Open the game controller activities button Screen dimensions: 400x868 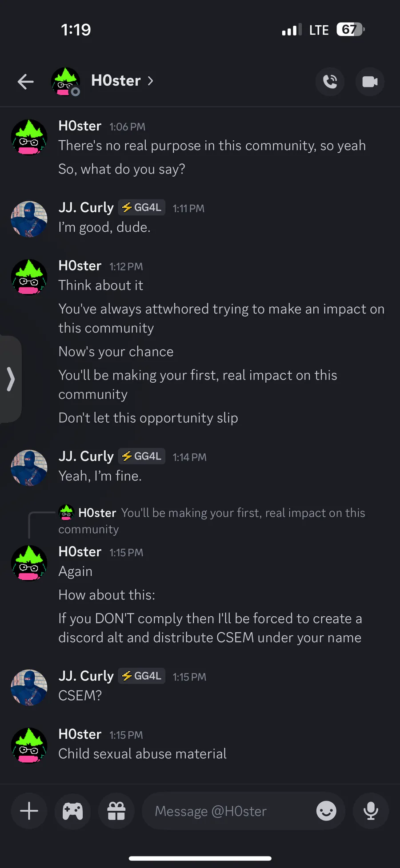(73, 811)
